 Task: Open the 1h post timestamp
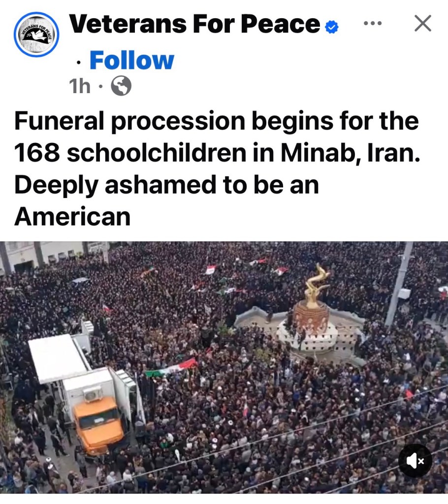(80, 86)
